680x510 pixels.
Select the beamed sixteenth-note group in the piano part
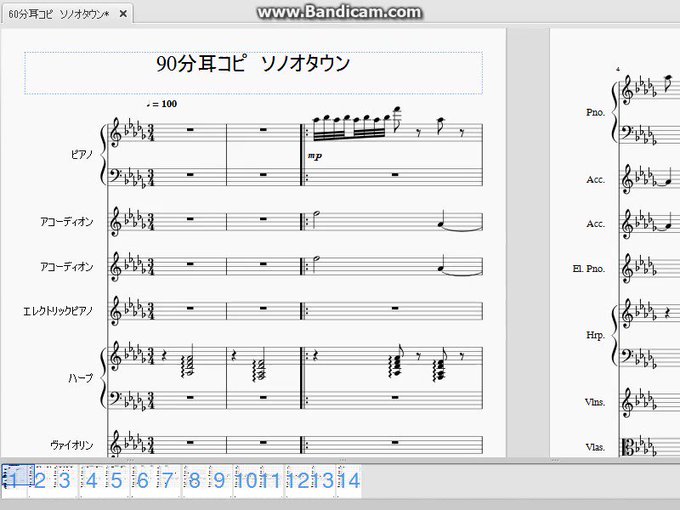tap(349, 128)
